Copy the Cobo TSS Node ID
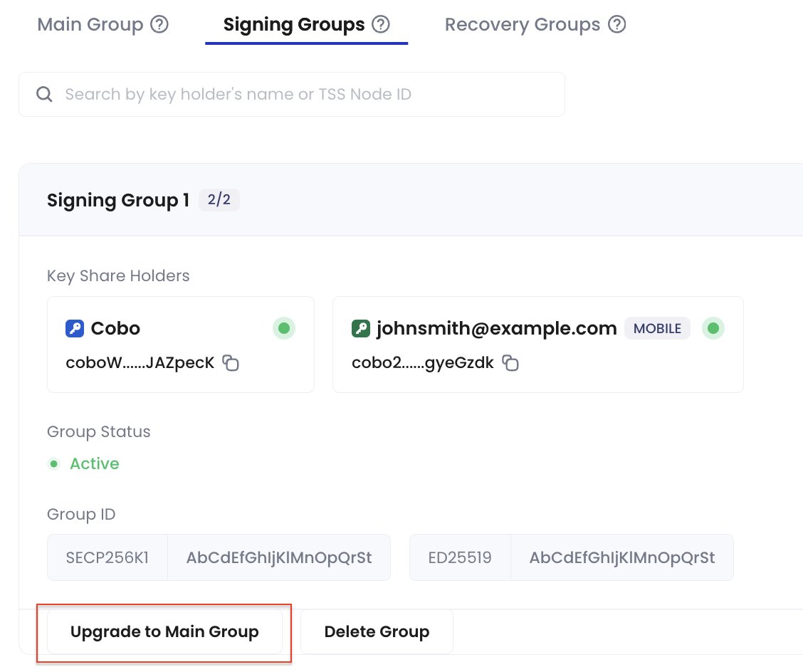 pyautogui.click(x=231, y=362)
